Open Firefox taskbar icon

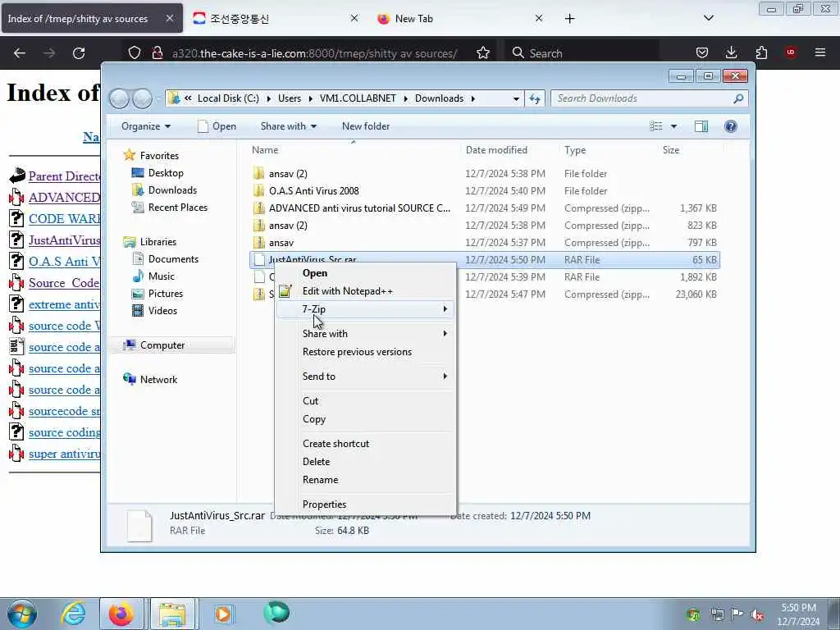coord(121,614)
